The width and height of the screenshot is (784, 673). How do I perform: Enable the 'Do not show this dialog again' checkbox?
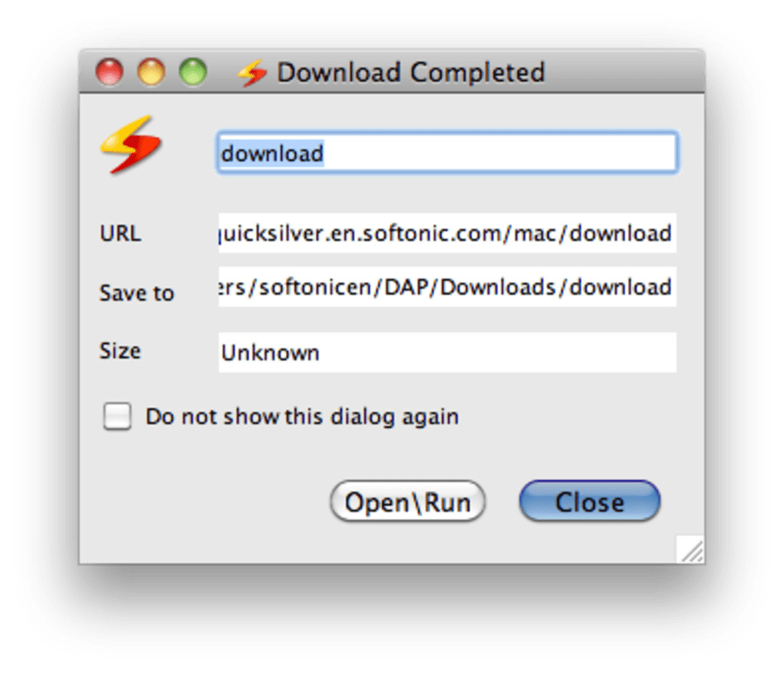[x=118, y=416]
